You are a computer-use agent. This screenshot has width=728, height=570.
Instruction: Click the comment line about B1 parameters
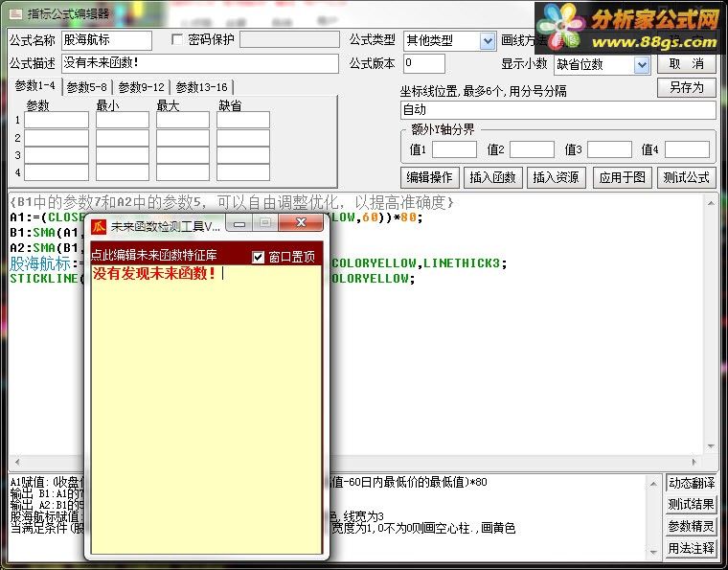click(231, 202)
